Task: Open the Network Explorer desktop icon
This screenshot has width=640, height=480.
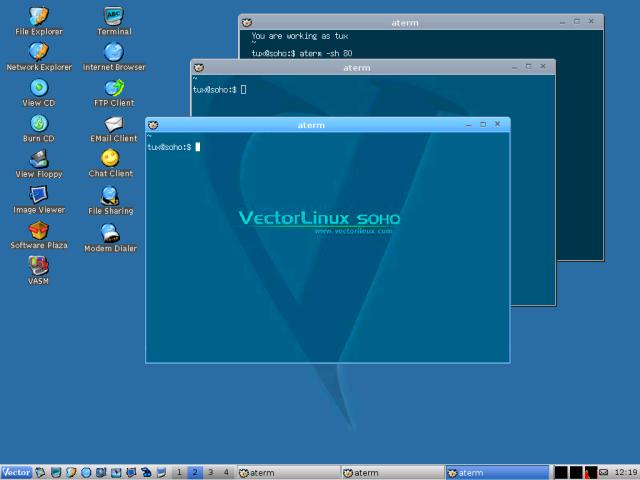Action: tap(39, 57)
